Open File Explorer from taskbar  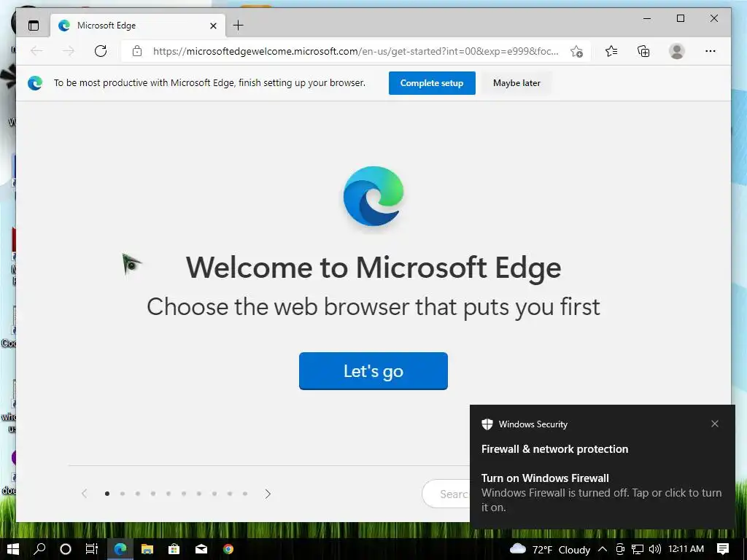click(x=147, y=549)
